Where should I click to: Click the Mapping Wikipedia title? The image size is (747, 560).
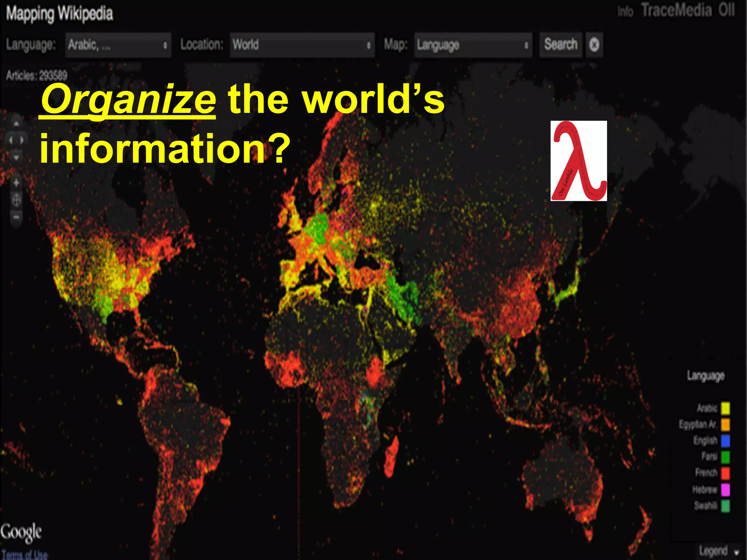tap(59, 14)
